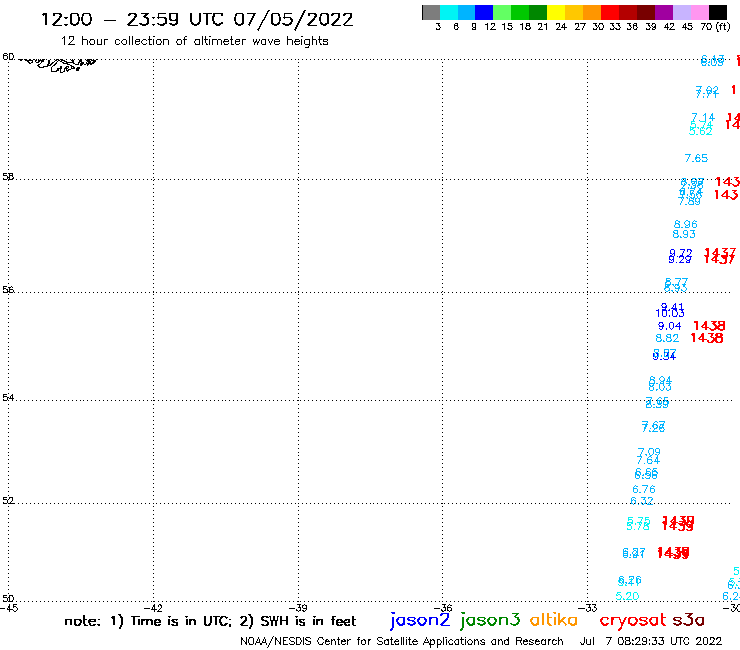The height and width of the screenshot is (650, 740).
Task: Click the wave height value '6.32'
Action: coord(642,500)
